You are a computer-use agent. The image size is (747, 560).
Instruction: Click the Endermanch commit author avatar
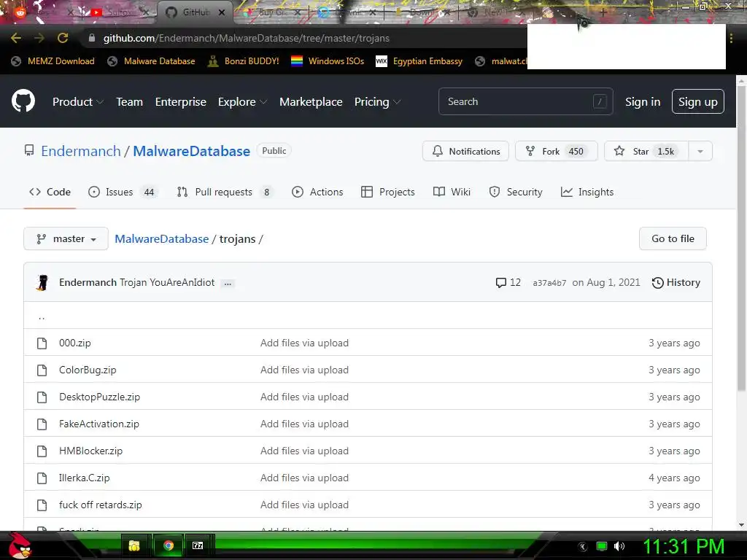tap(42, 282)
